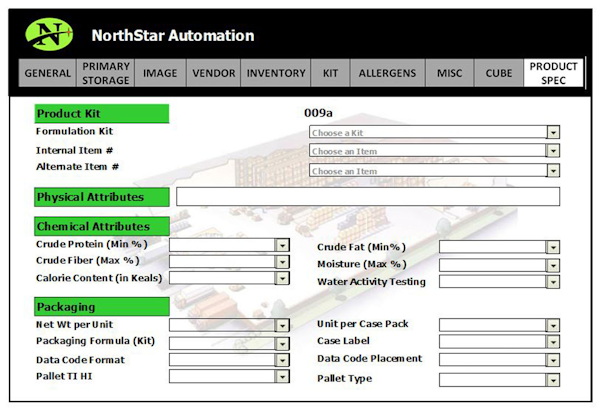Click the Physical Attributes text field

click(x=367, y=197)
